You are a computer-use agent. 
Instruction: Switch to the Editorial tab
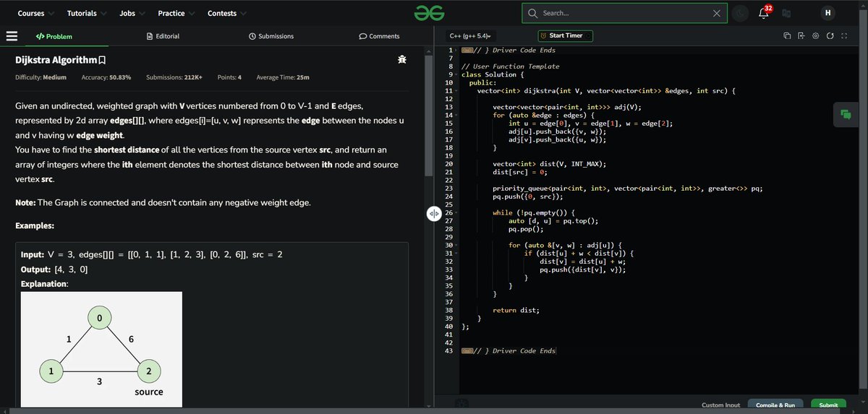pos(163,36)
